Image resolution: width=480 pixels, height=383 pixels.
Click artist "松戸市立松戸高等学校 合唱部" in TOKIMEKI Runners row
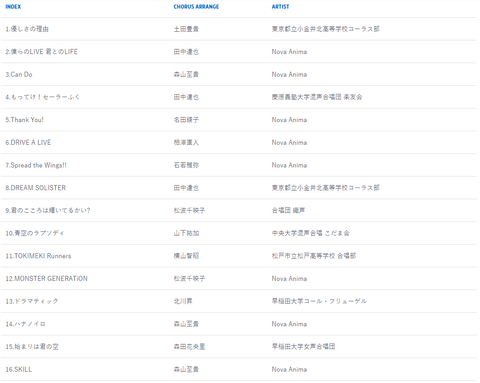point(314,256)
